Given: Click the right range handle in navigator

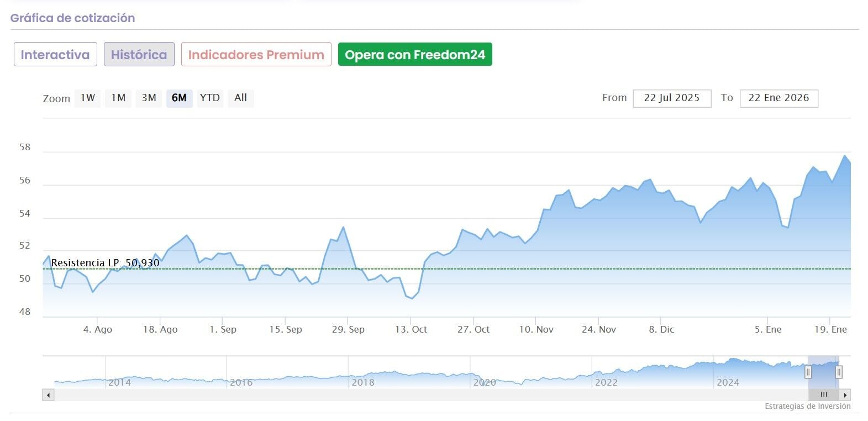Looking at the screenshot, I should 839,372.
